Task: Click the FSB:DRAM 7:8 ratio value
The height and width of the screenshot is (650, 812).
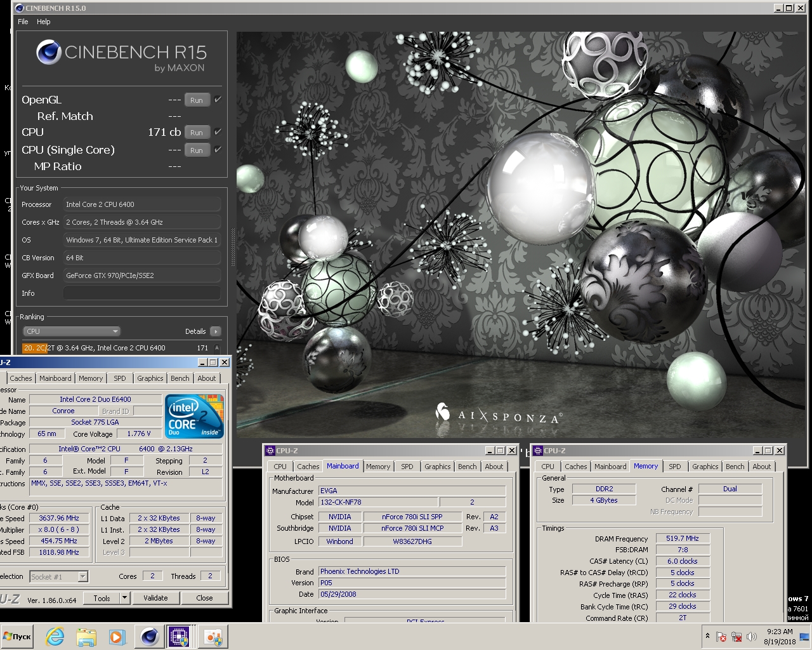Action: click(x=682, y=550)
